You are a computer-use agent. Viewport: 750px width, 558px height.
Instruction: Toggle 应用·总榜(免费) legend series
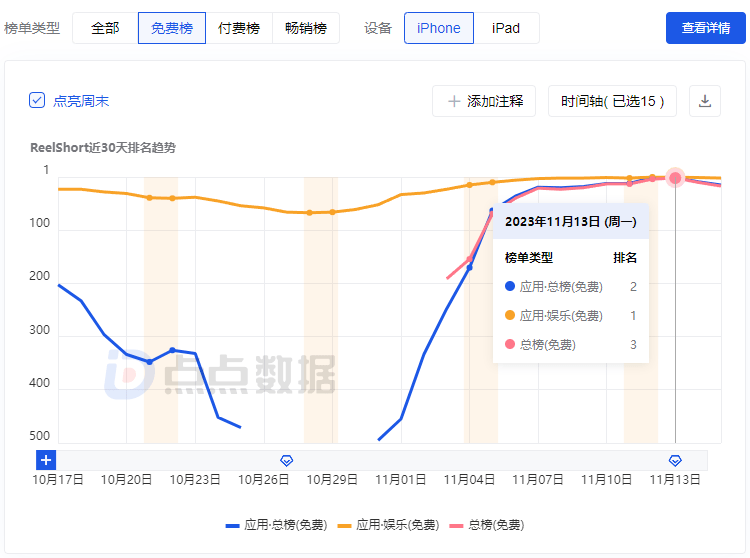point(276,525)
